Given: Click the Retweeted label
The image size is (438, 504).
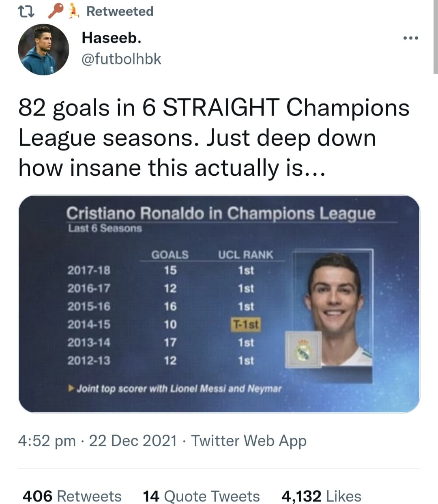Looking at the screenshot, I should [x=120, y=11].
